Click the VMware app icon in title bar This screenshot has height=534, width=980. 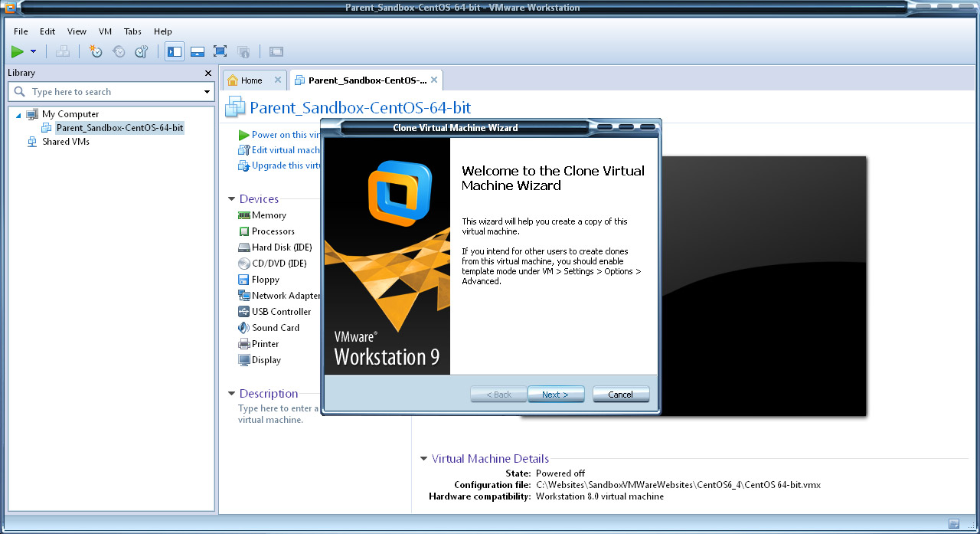pos(10,8)
